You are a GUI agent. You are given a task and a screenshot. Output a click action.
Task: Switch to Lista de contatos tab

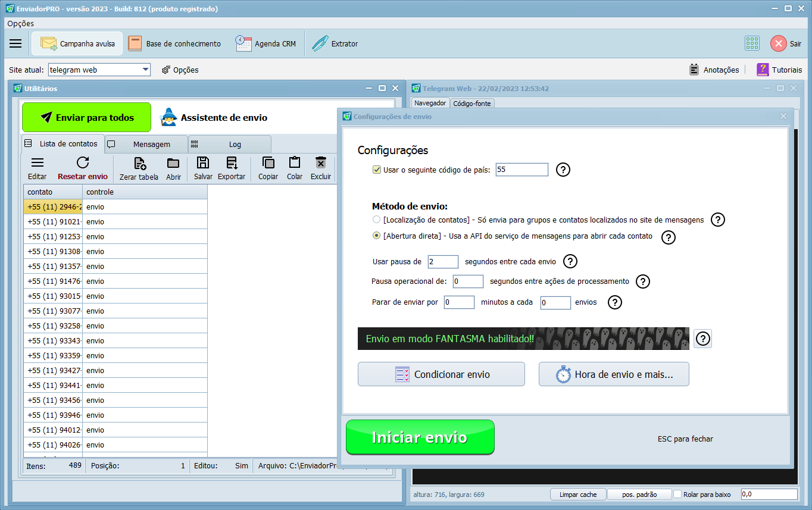pos(63,143)
